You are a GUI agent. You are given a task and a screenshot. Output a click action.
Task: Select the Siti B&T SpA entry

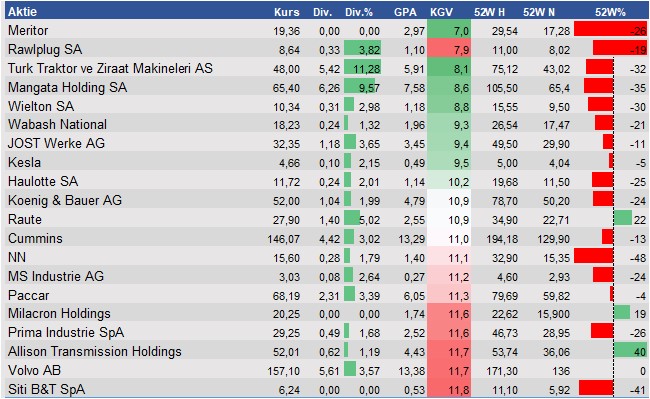coord(46,389)
